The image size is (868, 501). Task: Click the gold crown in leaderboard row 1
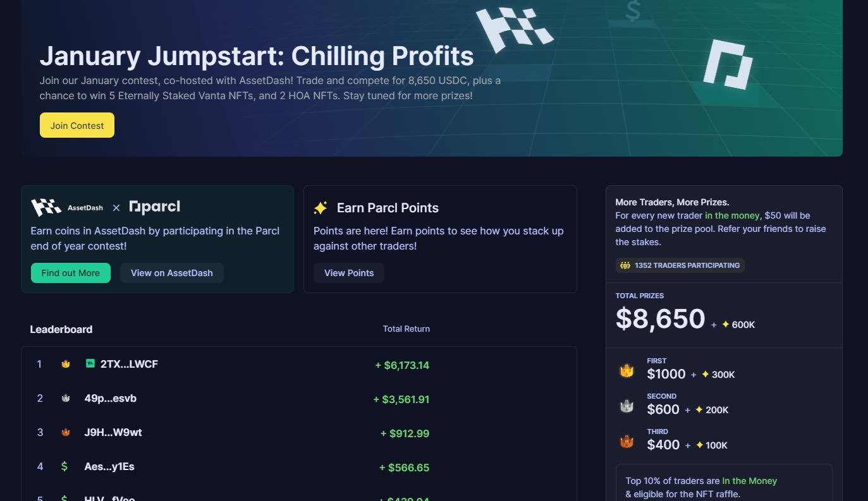click(x=66, y=365)
